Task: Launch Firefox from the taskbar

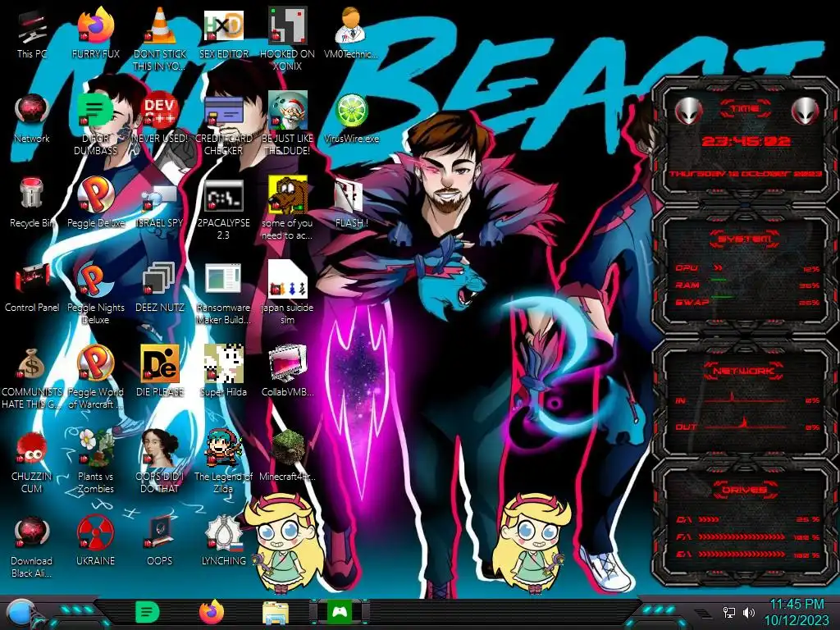Action: click(x=212, y=612)
